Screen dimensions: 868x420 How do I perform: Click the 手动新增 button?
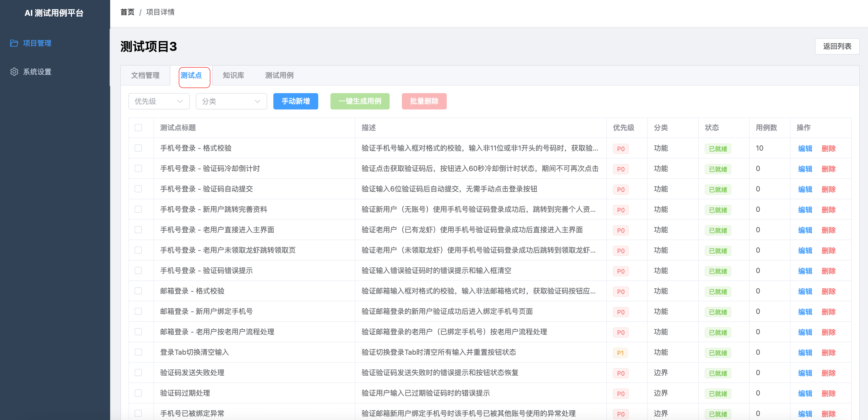point(296,102)
